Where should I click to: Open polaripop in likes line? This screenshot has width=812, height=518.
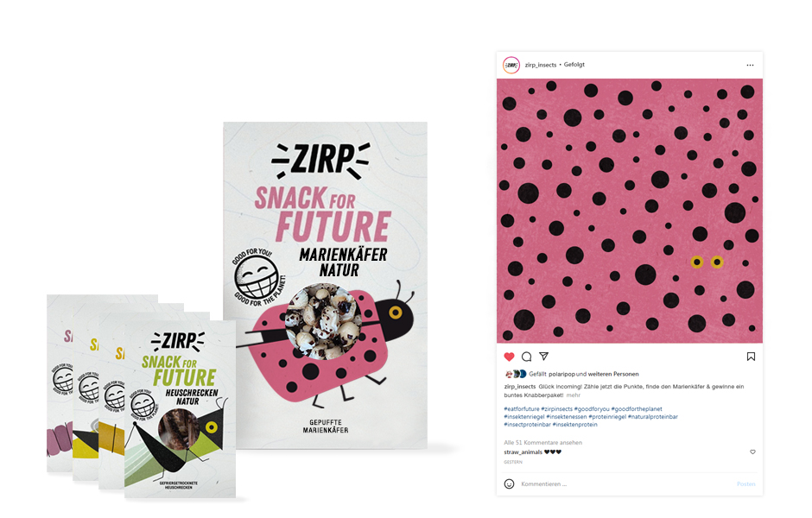click(x=561, y=374)
